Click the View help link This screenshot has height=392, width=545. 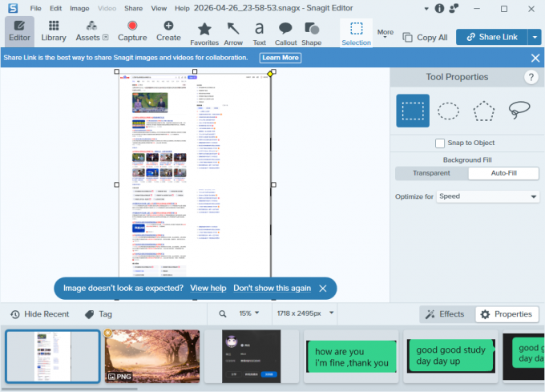[208, 289]
